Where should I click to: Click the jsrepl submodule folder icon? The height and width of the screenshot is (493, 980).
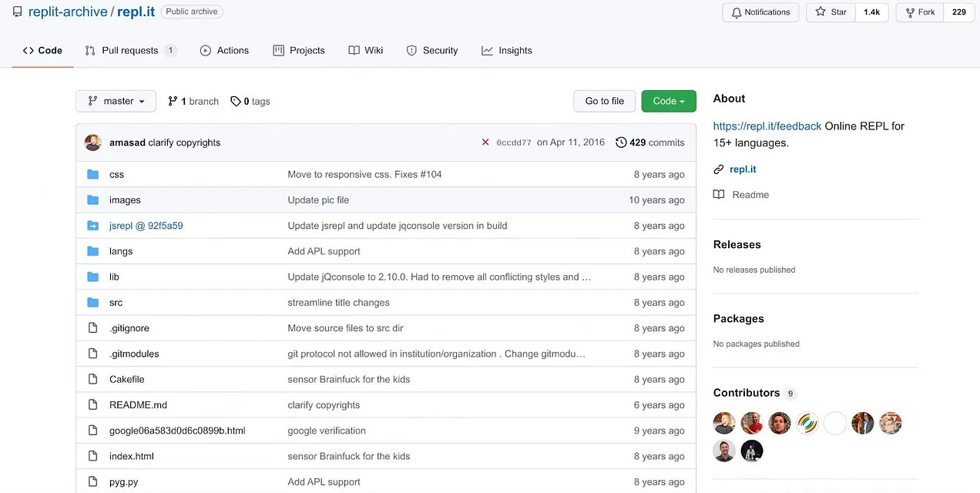point(93,226)
